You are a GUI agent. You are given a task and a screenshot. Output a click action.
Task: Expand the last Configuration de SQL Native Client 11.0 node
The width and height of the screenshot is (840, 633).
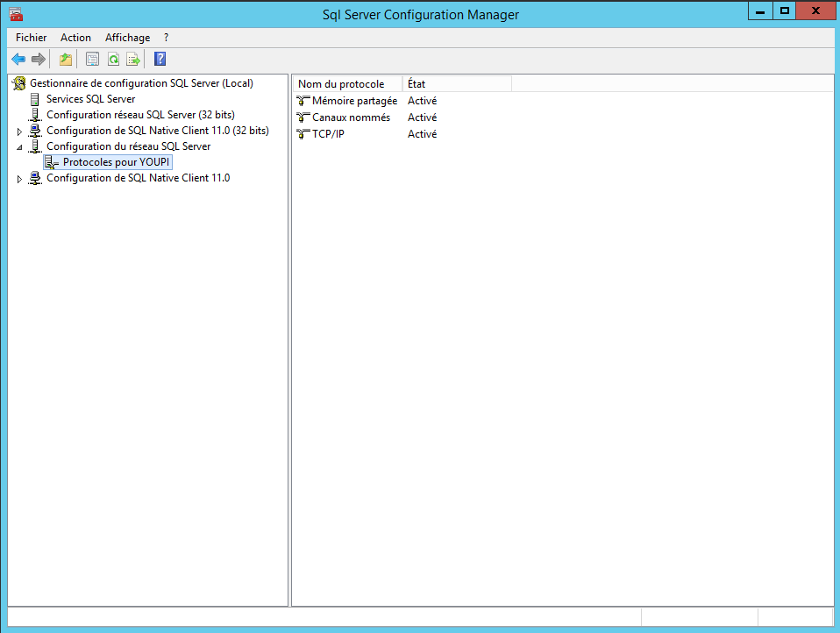19,179
